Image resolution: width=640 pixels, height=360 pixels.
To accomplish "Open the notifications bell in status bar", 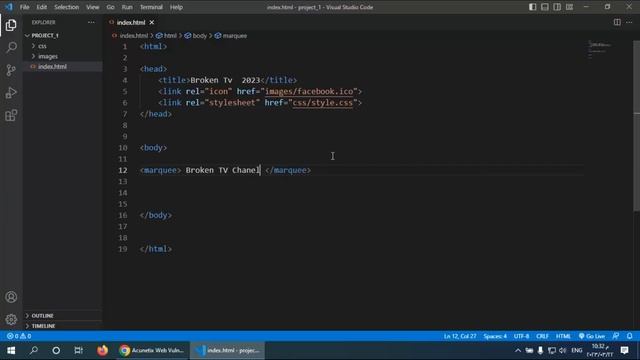I will click(629, 336).
